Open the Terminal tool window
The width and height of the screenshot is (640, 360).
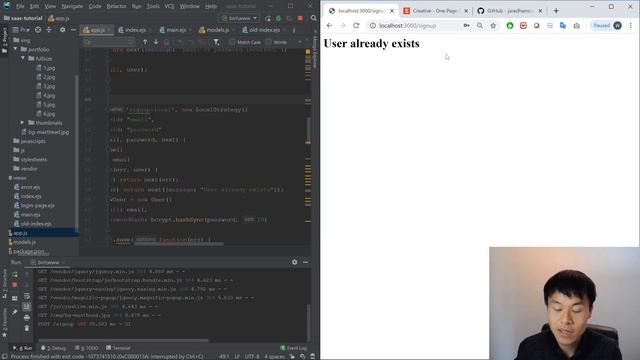[118, 348]
